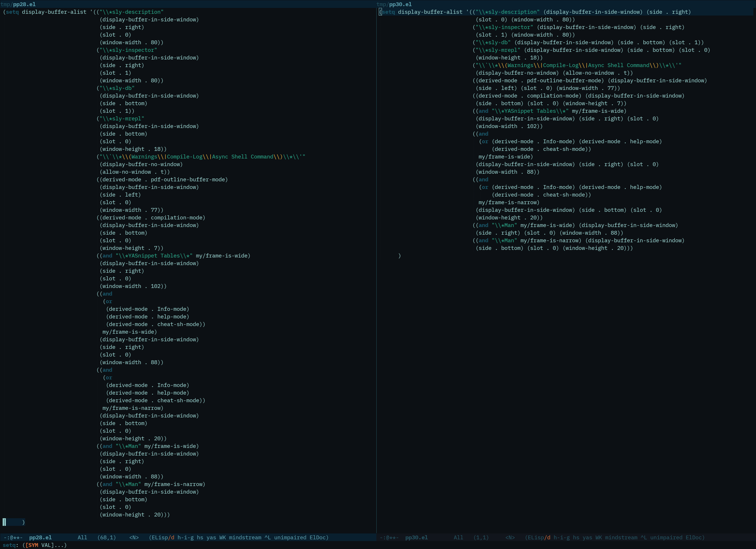Click pdf-outline-buffer-mode line in pp28.el
This screenshot has width=756, height=549.
pos(162,180)
